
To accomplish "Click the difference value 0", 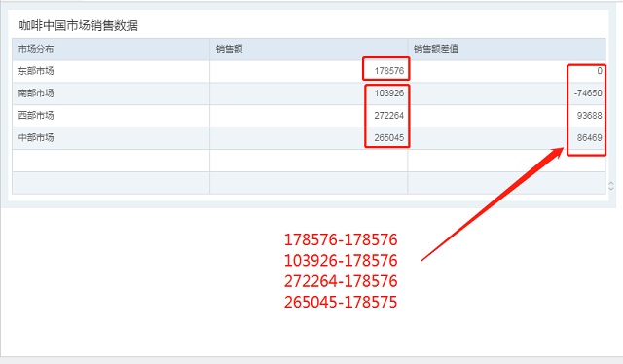I will (600, 71).
